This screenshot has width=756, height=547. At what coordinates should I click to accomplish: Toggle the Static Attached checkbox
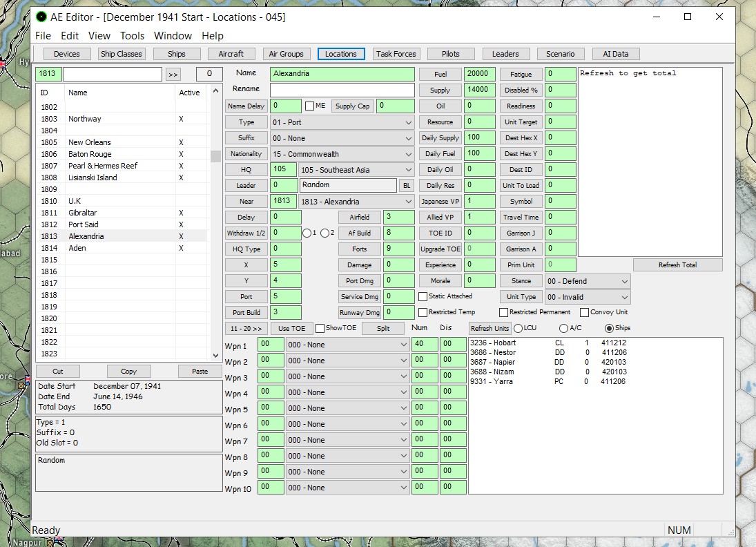[x=423, y=297]
